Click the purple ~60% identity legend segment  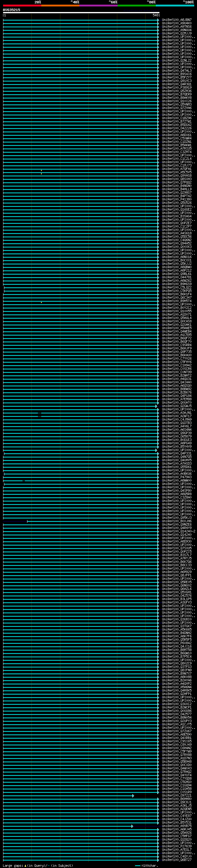click(99, 6)
